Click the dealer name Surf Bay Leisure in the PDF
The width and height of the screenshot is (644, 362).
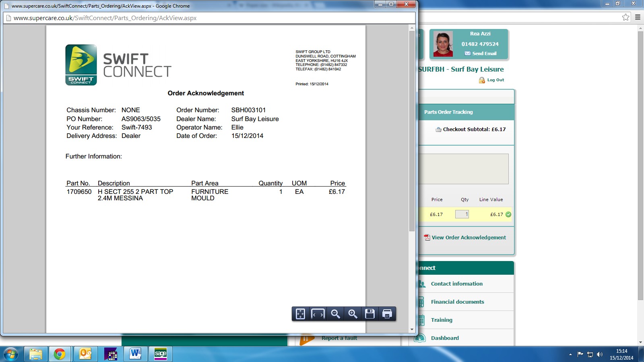(x=255, y=119)
